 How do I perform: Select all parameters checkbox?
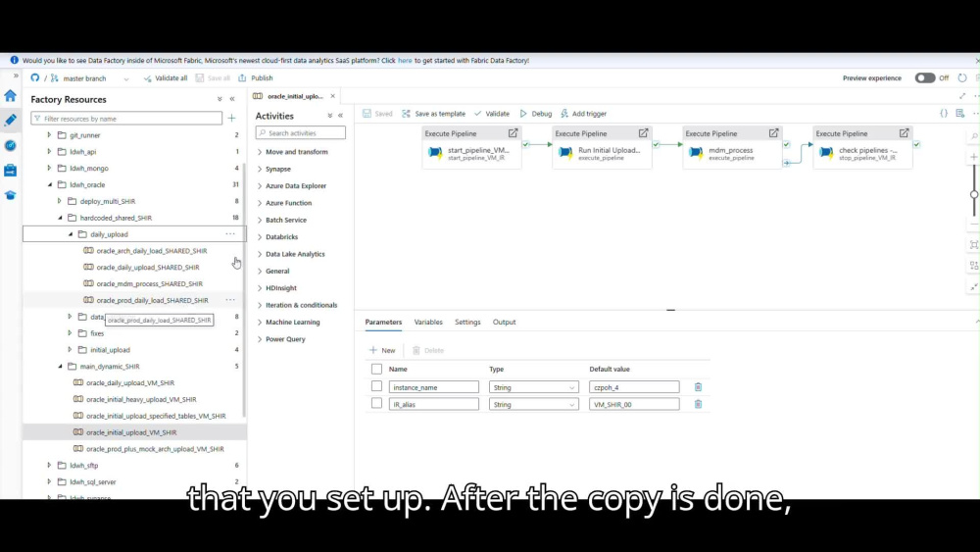click(376, 369)
